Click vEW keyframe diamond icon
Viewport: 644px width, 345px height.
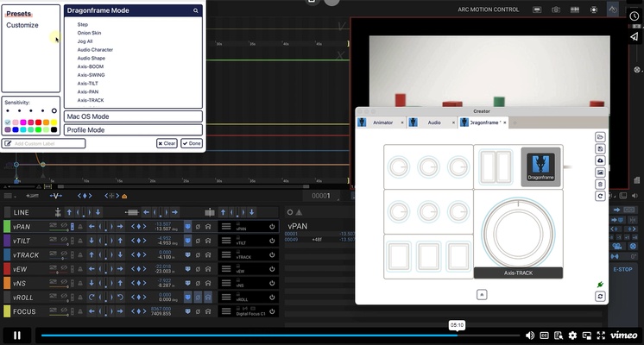[138, 269]
